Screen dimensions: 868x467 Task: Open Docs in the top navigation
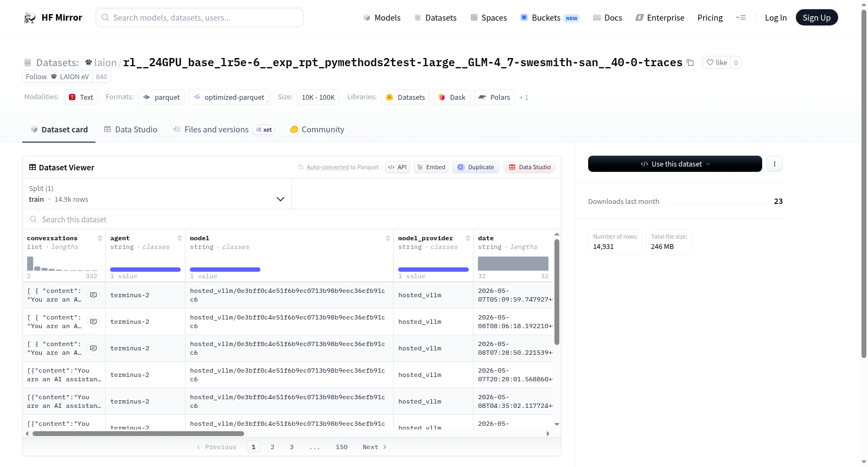point(607,17)
